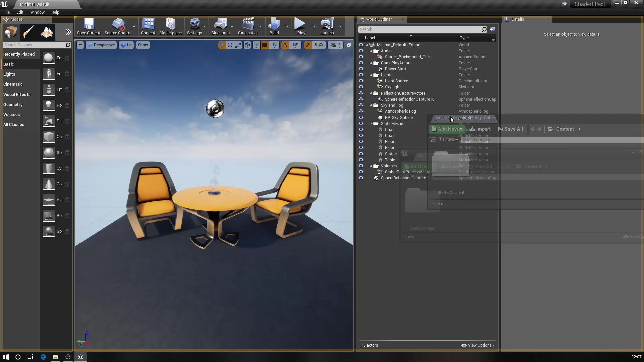Toggle grid snapping in the viewport
The image size is (644, 362).
(265, 45)
